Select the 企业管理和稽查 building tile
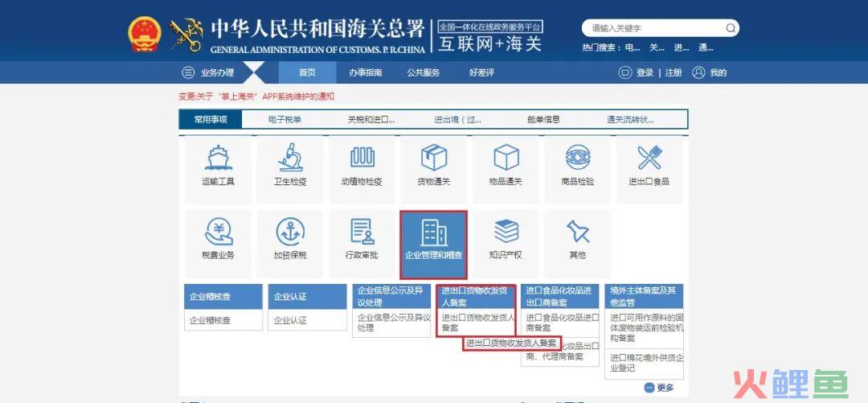The width and height of the screenshot is (868, 403). click(434, 245)
